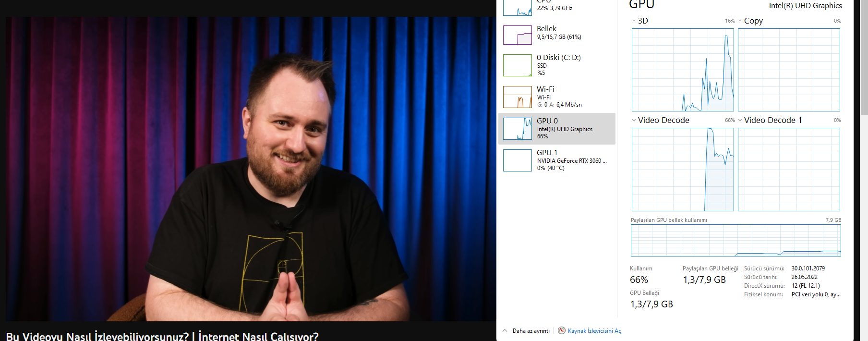This screenshot has width=868, height=341.
Task: Click the '9,5/15,7 GB (61%)' memory value
Action: coord(559,37)
